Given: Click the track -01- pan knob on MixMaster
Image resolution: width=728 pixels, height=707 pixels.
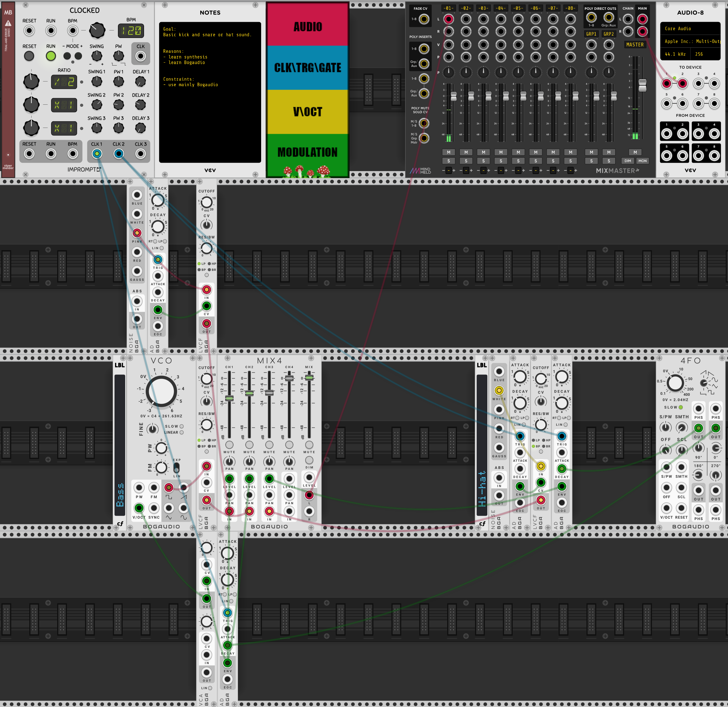Looking at the screenshot, I should (x=449, y=72).
